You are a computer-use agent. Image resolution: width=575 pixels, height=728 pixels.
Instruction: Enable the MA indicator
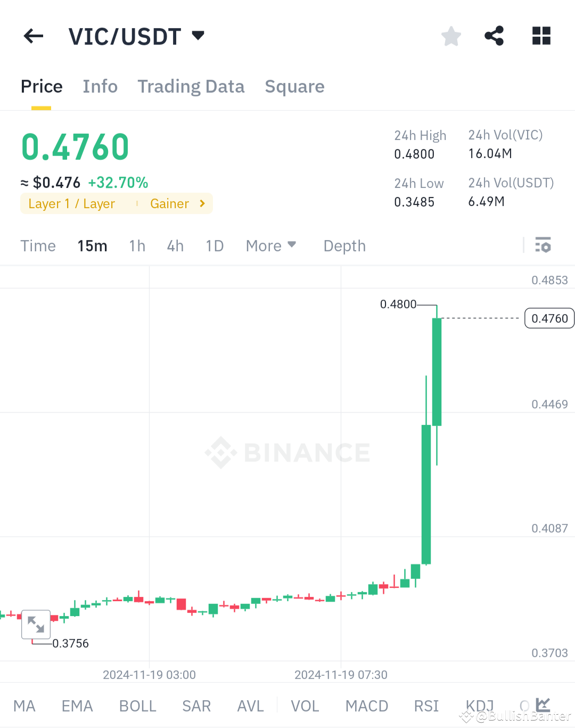[x=24, y=705]
